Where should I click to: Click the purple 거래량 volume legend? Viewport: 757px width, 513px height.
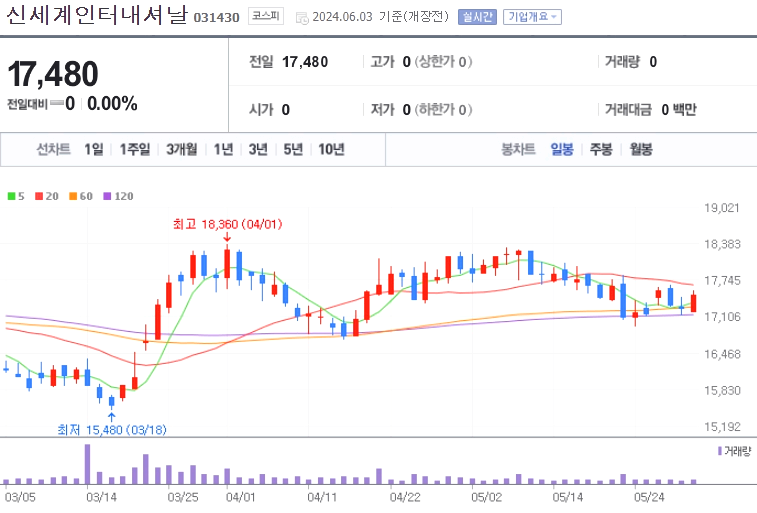point(734,451)
